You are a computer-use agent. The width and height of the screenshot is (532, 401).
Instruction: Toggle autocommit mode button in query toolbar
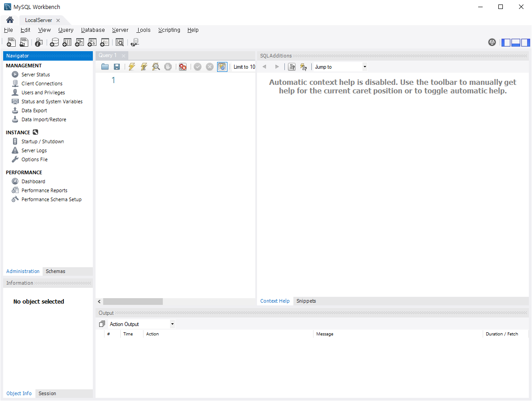[x=222, y=67]
